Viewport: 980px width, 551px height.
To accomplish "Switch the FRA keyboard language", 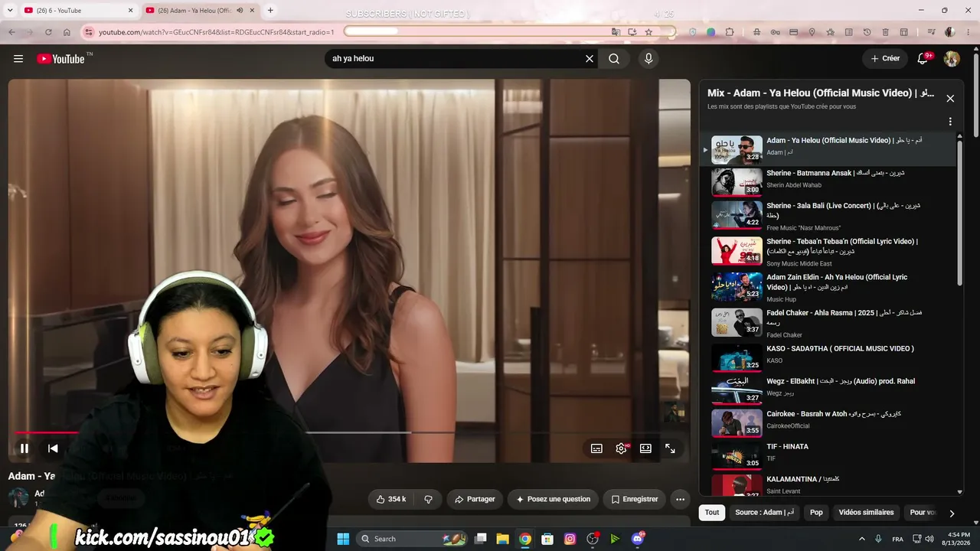I will point(897,539).
